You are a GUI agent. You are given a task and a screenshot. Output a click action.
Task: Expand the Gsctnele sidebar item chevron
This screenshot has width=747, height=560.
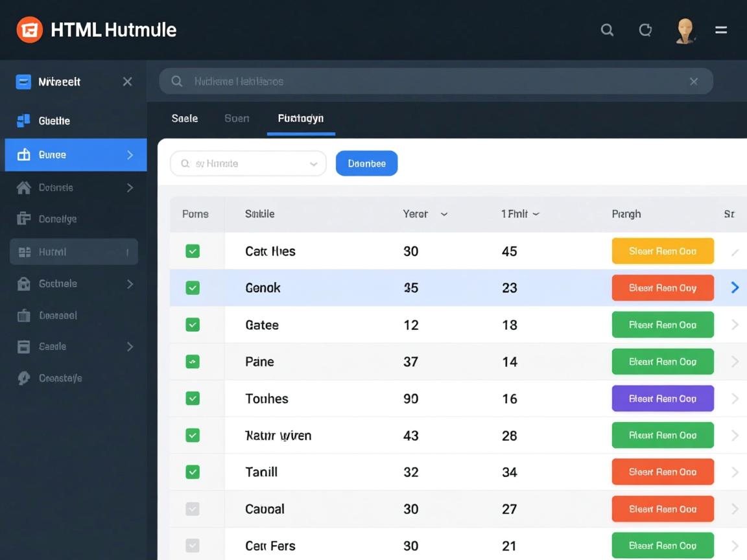click(x=130, y=284)
